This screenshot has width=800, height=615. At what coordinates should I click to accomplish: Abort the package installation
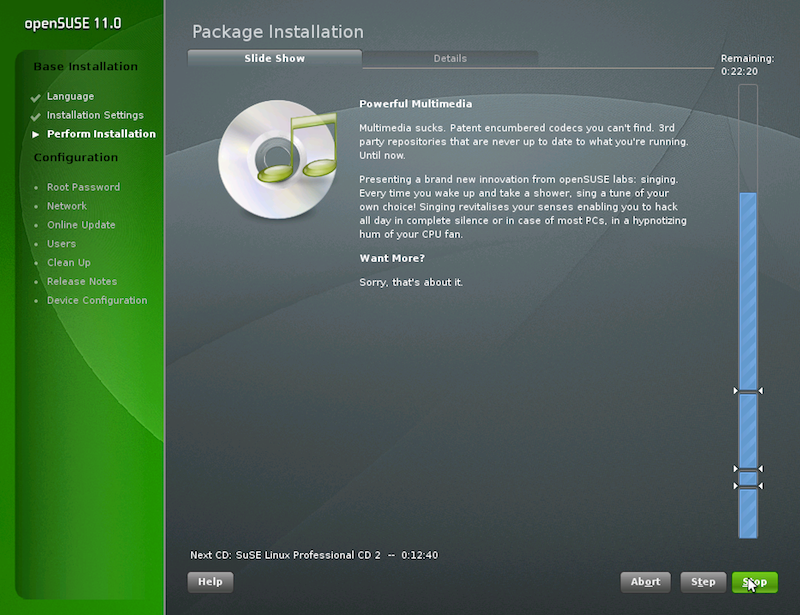coord(645,582)
